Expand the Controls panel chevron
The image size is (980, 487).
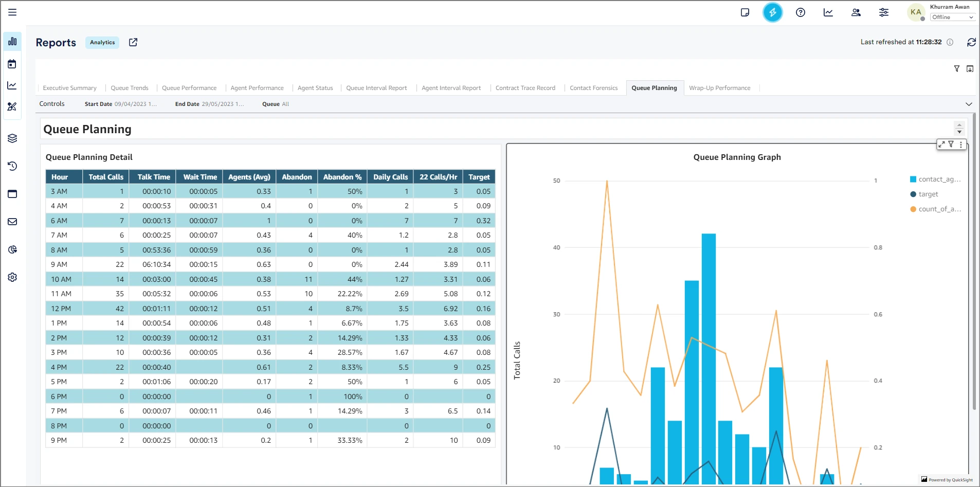tap(969, 104)
